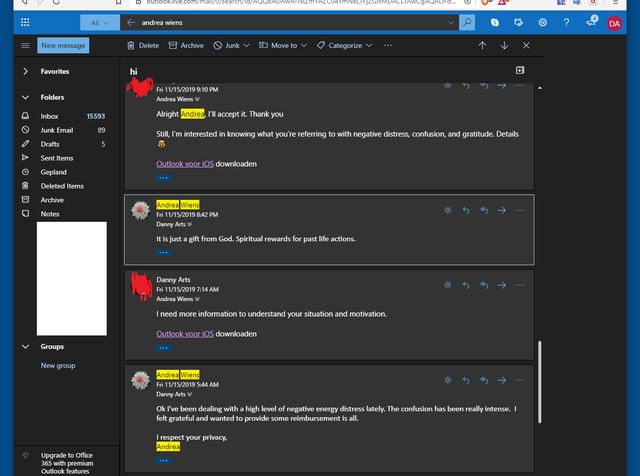This screenshot has height=476, width=640.
Task: Expand search filters chevron in search box
Action: click(x=451, y=22)
